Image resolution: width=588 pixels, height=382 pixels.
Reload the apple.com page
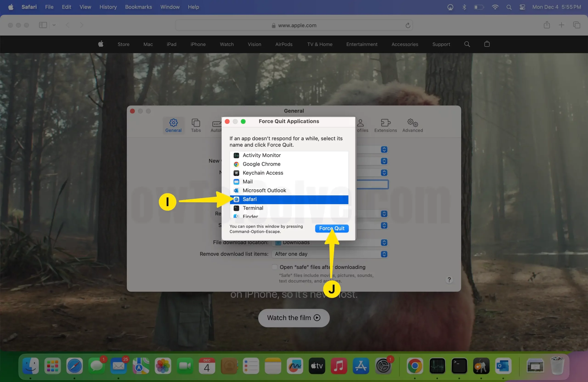[x=408, y=25]
